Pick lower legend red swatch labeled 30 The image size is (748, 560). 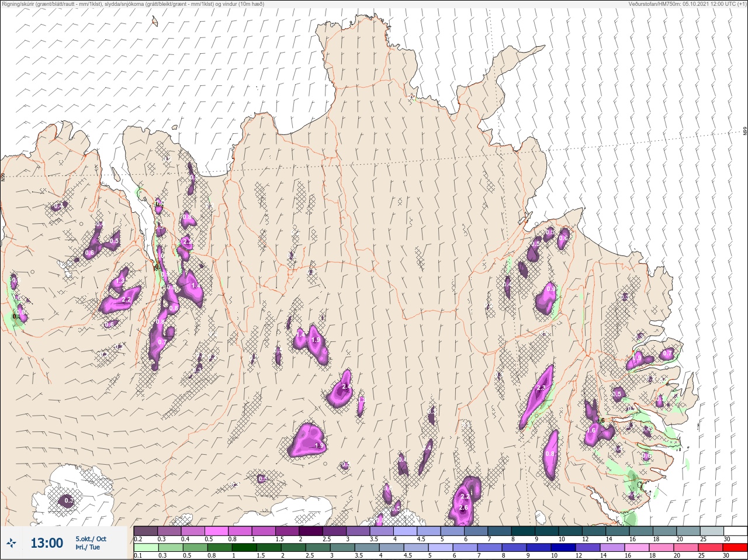click(735, 548)
